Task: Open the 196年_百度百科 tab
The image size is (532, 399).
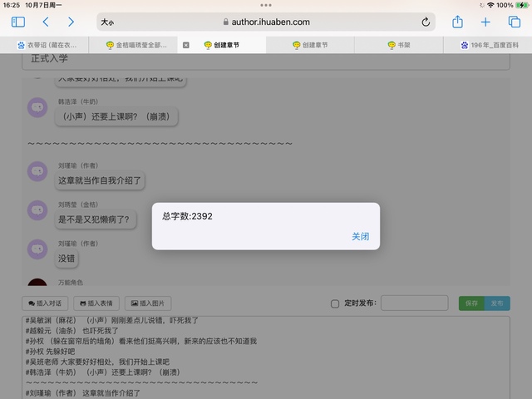Action: [490, 46]
